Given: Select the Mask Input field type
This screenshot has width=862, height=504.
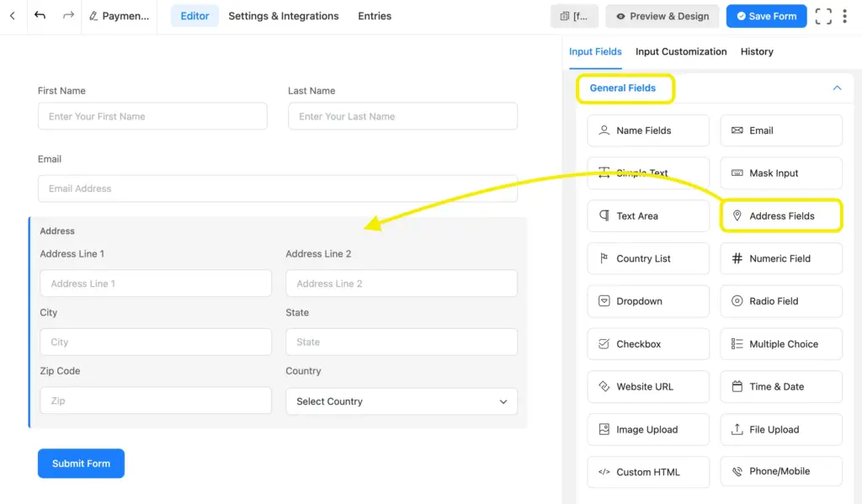Looking at the screenshot, I should [780, 172].
